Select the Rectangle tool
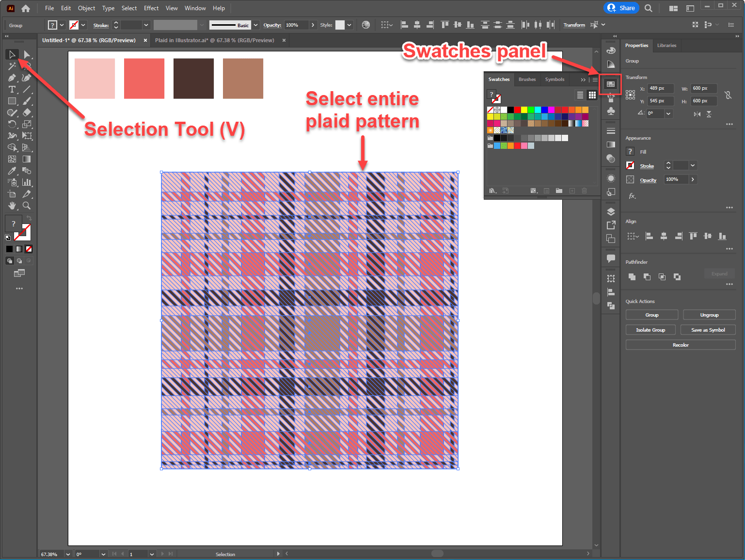This screenshot has height=560, width=745. pyautogui.click(x=12, y=101)
